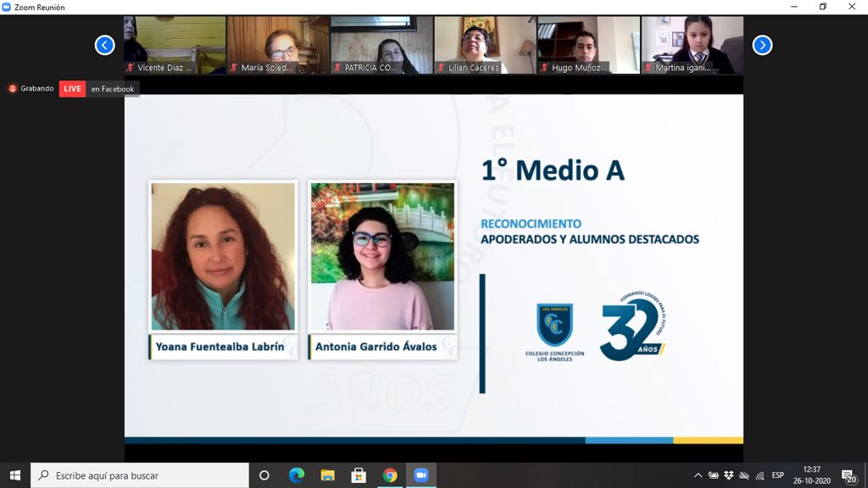Expand hidden system tray icons
Screen dimensions: 868x488
[698, 475]
